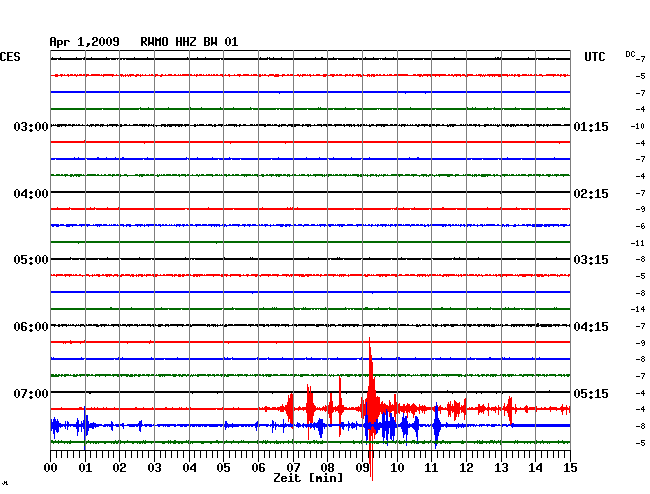Select x-axis minute label "05"

(x=223, y=468)
